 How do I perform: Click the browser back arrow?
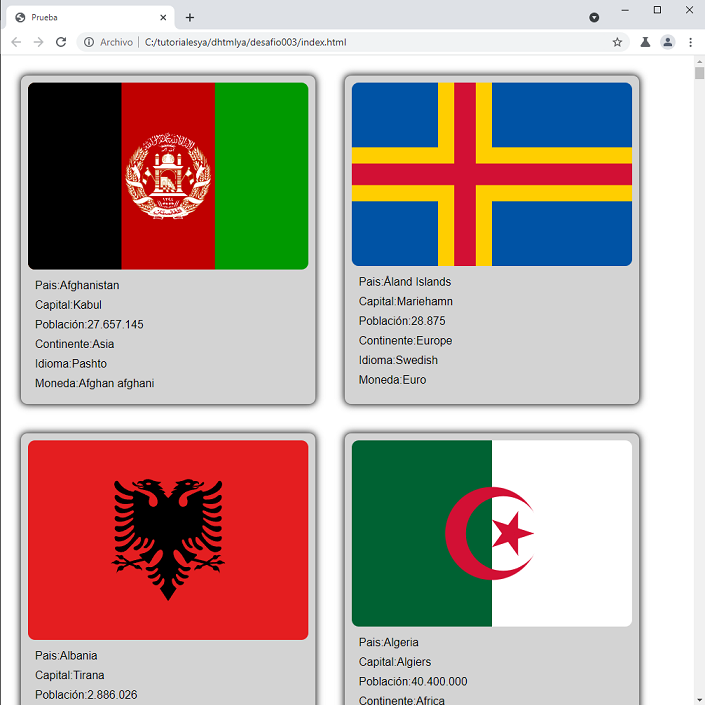[x=16, y=42]
